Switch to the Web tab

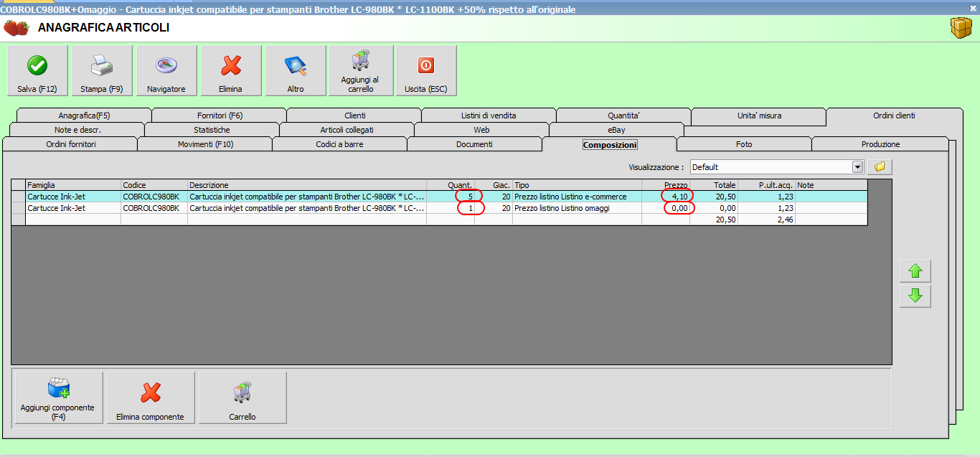coord(481,130)
